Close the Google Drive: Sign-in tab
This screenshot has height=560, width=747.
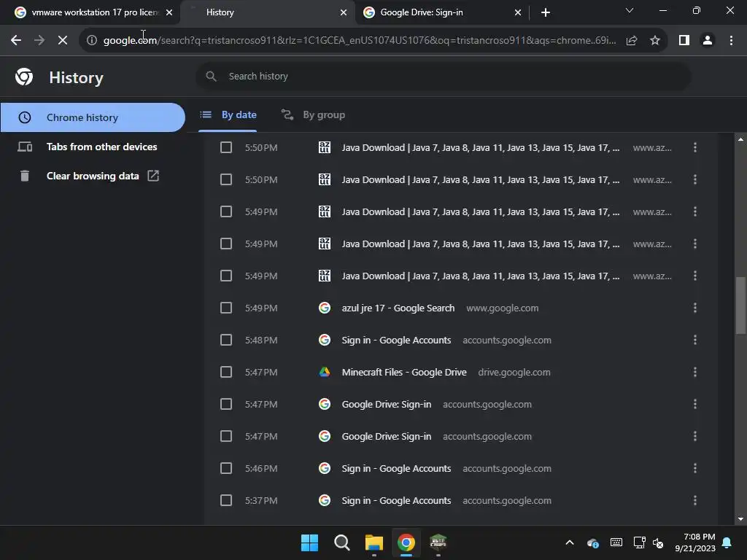(518, 12)
